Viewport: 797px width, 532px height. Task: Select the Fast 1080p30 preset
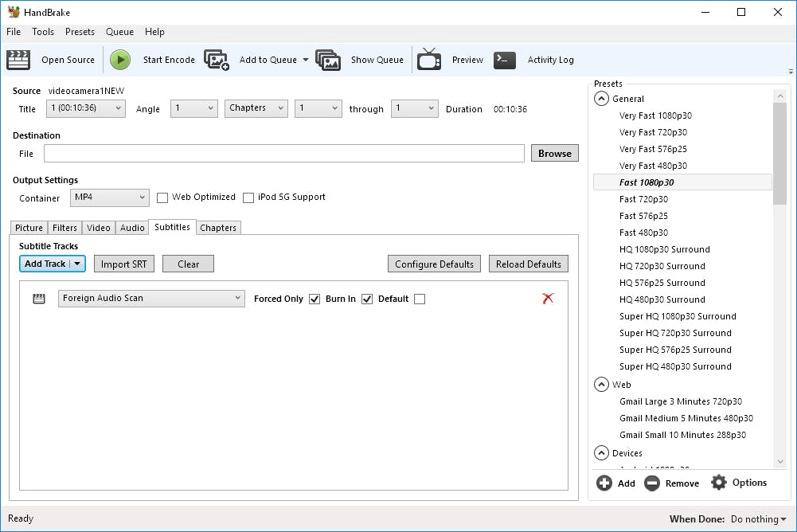[x=682, y=182]
